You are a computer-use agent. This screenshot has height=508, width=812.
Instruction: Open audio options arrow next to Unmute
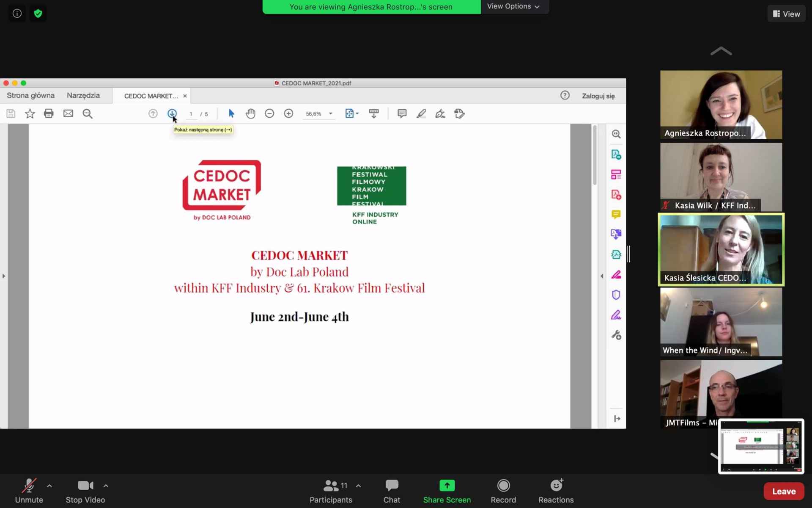coord(49,486)
